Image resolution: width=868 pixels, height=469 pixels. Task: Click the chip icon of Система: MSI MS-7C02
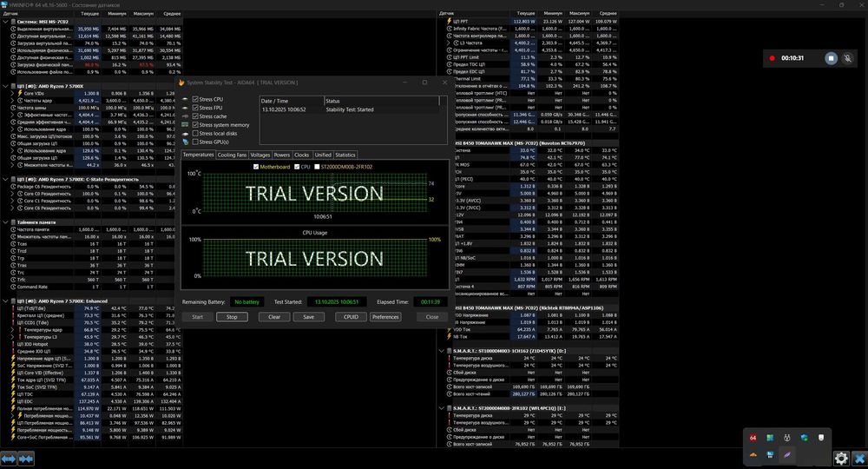(x=13, y=22)
